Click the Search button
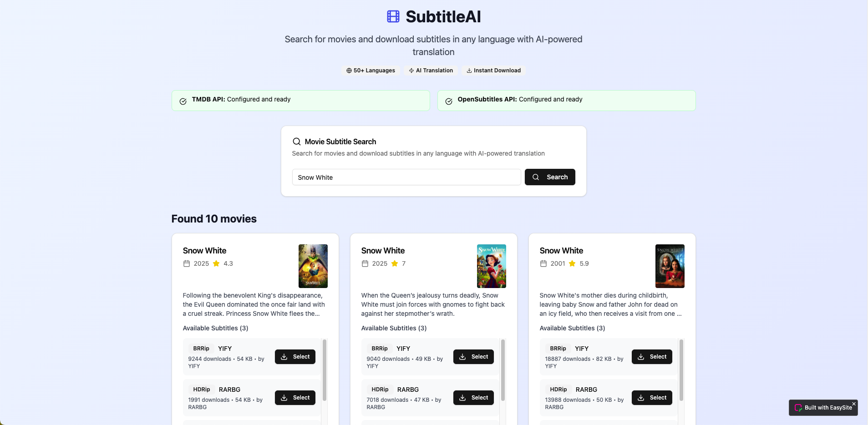This screenshot has height=425, width=868. coord(550,177)
